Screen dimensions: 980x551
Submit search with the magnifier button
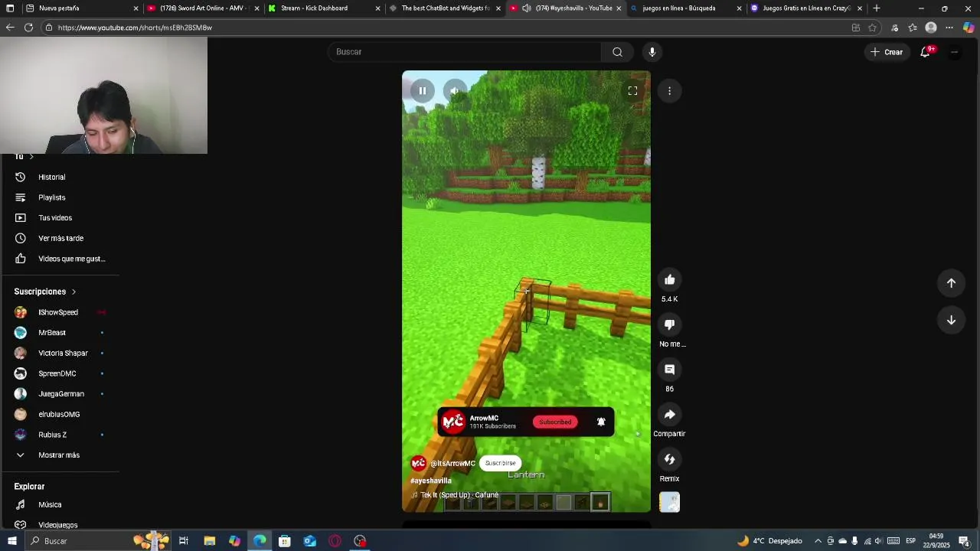617,52
